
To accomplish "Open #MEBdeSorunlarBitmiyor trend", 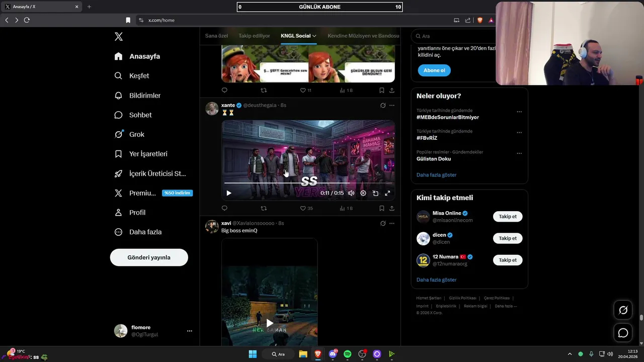I will (448, 117).
